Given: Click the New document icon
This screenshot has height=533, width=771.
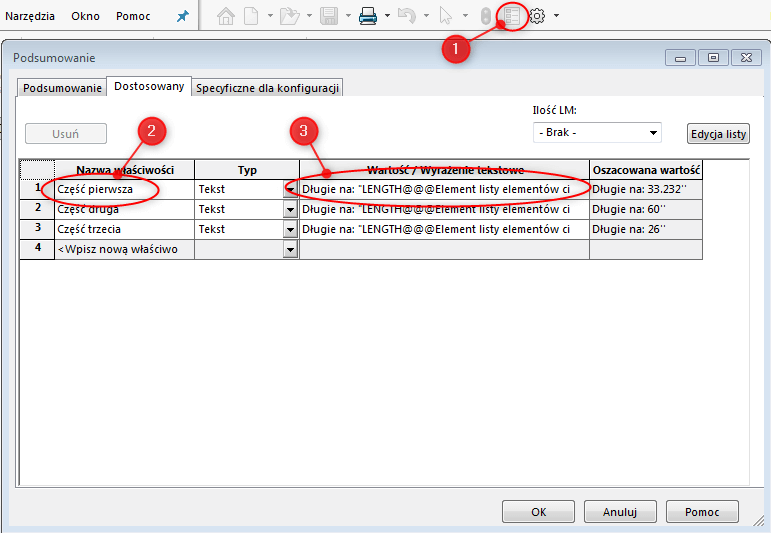Looking at the screenshot, I should pyautogui.click(x=252, y=16).
